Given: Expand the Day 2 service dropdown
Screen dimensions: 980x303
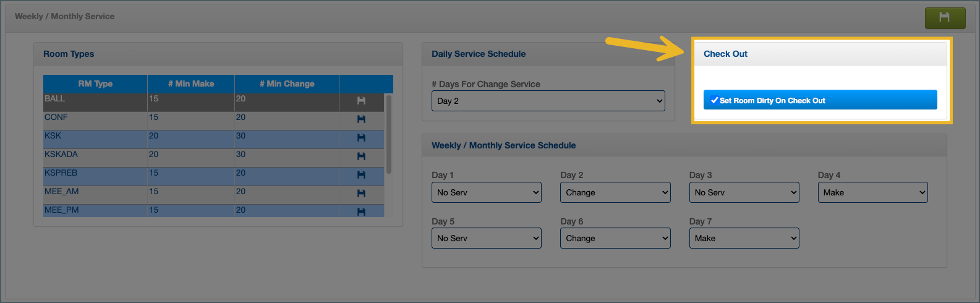Looking at the screenshot, I should coord(615,192).
